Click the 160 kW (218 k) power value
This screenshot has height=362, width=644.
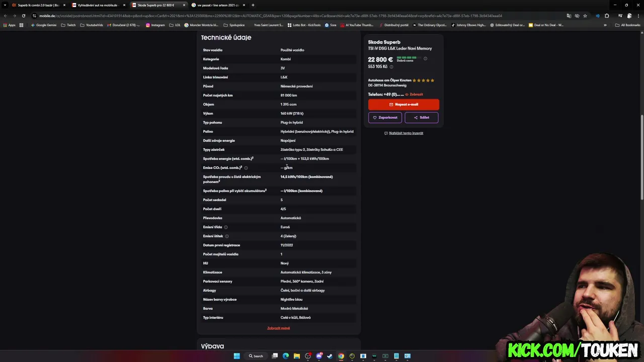tap(292, 114)
